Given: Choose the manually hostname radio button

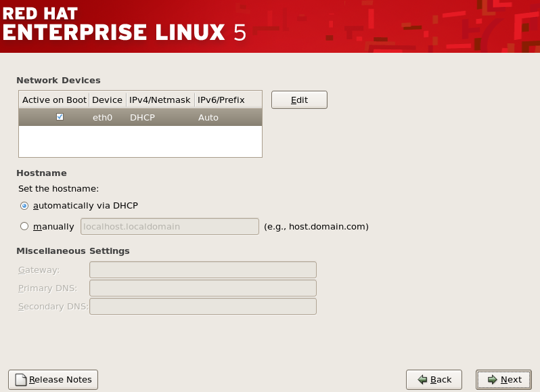Looking at the screenshot, I should pos(24,226).
